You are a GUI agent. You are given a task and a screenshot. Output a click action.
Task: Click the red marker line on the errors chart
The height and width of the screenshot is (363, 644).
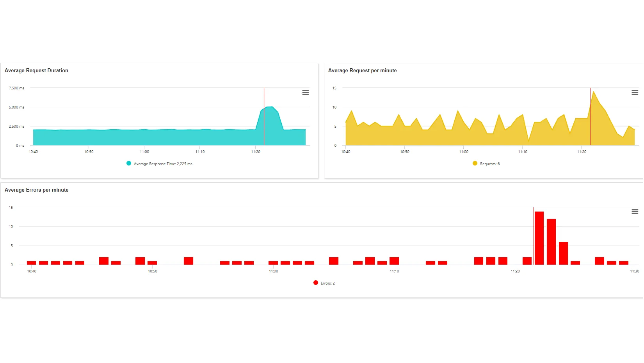[x=534, y=234]
